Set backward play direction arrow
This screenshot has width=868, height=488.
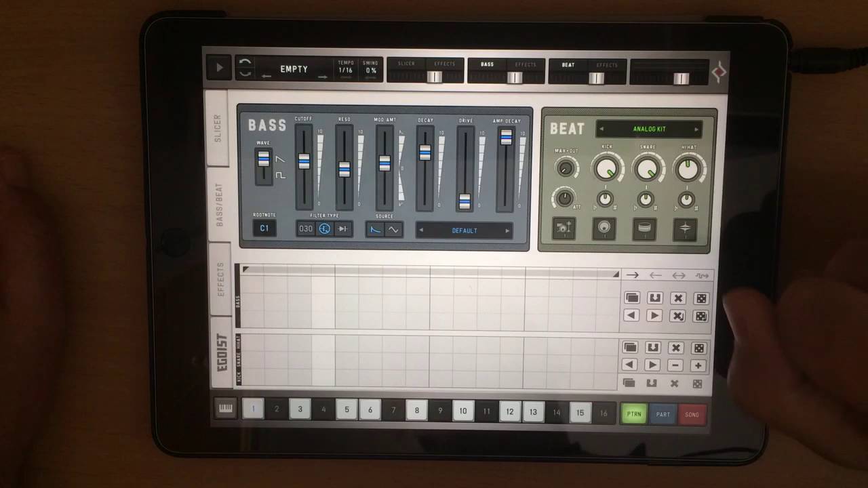(x=655, y=275)
